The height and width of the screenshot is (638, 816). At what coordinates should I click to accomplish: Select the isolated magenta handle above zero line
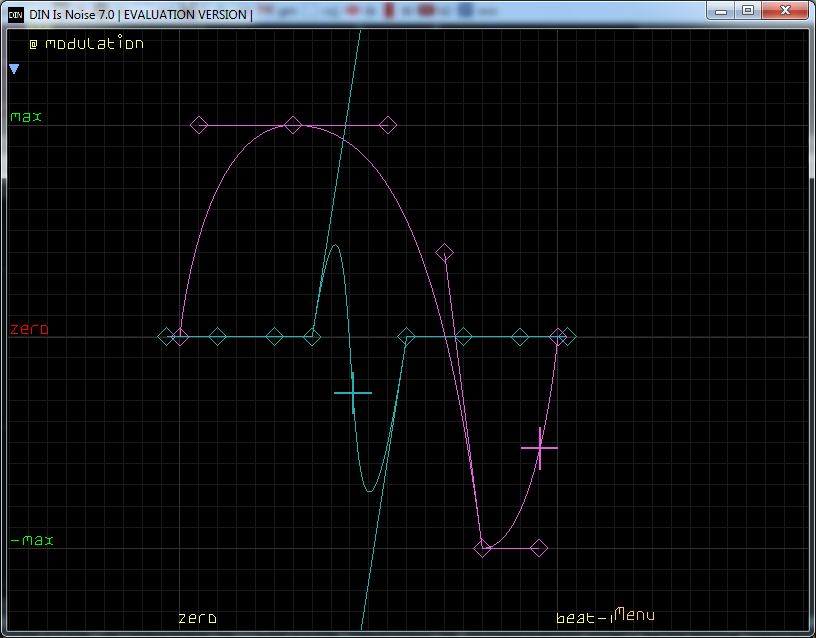(445, 252)
